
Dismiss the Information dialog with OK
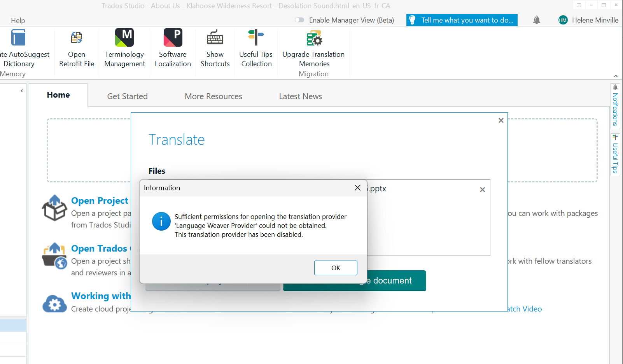tap(335, 268)
